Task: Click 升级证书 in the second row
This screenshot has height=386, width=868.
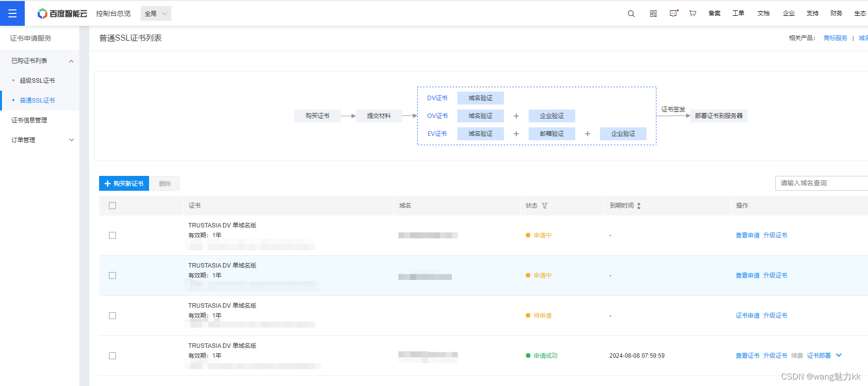Action: [x=775, y=276]
